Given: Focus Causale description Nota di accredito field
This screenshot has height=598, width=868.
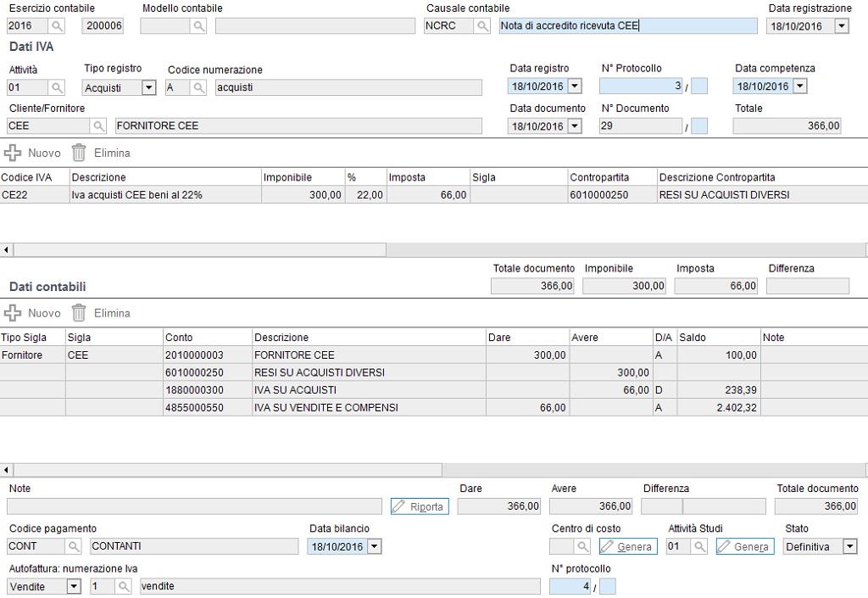Looking at the screenshot, I should coord(628,26).
